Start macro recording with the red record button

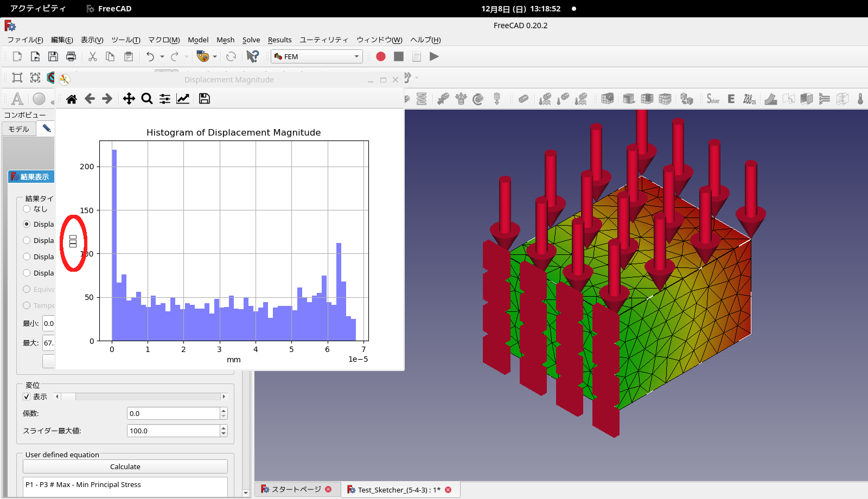[380, 56]
